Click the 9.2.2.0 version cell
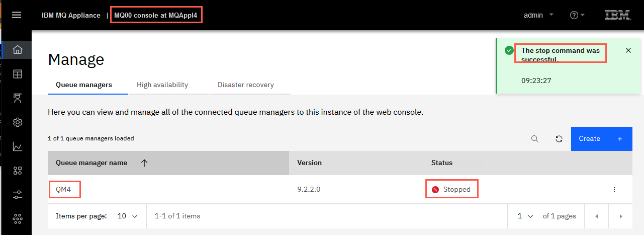This screenshot has height=235, width=644. coord(309,190)
